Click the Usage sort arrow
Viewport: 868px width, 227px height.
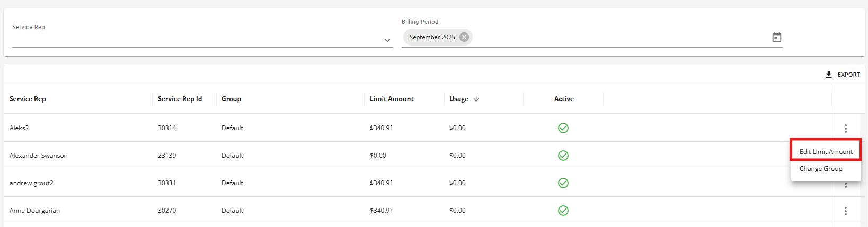476,99
